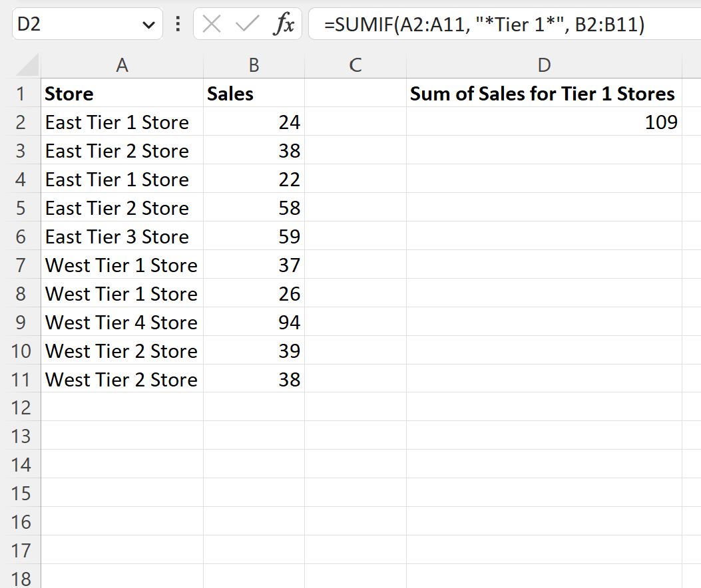The image size is (701, 588).
Task: Click the Sum of Sales for Tier 1 Stores header
Action: (544, 93)
